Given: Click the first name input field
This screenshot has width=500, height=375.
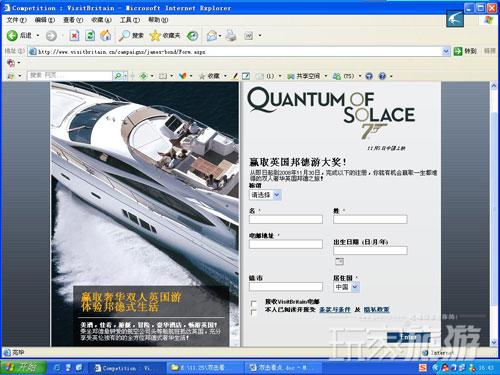Looking at the screenshot, I should point(286,219).
